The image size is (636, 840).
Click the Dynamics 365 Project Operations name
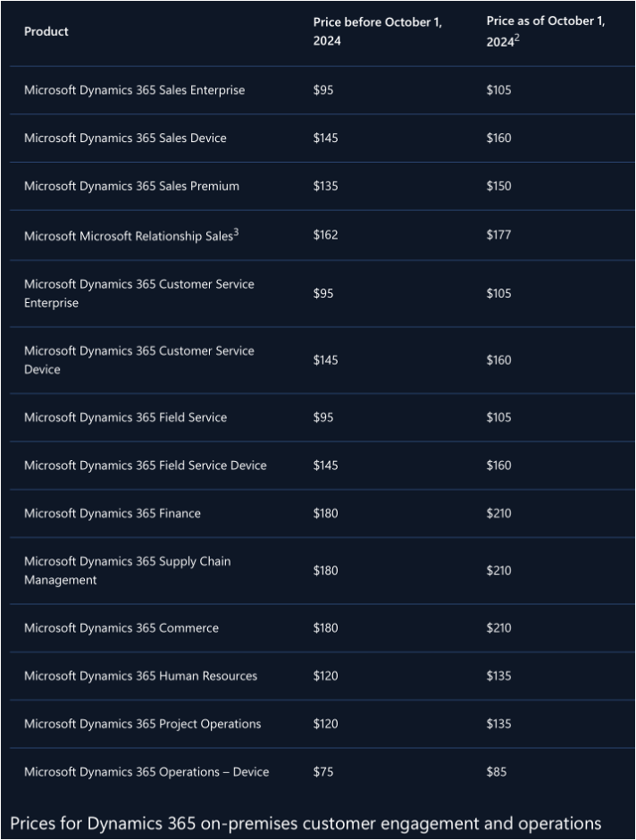[x=142, y=725]
